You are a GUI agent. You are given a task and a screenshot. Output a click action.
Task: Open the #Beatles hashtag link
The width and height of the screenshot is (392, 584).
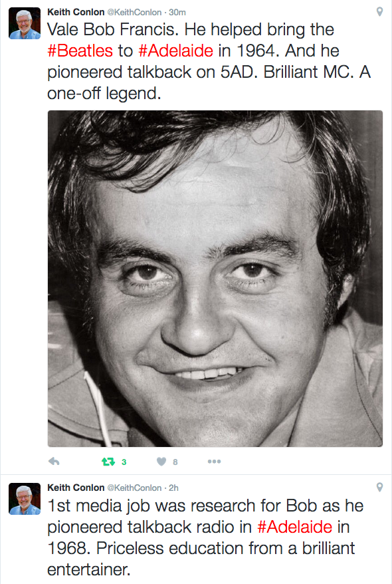coord(80,51)
